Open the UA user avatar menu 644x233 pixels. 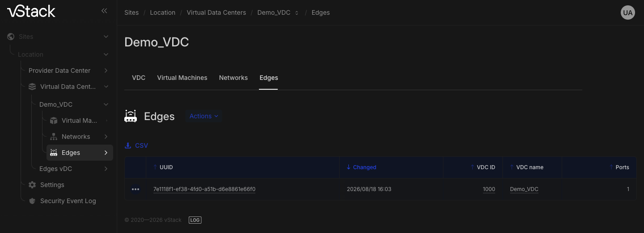click(628, 12)
